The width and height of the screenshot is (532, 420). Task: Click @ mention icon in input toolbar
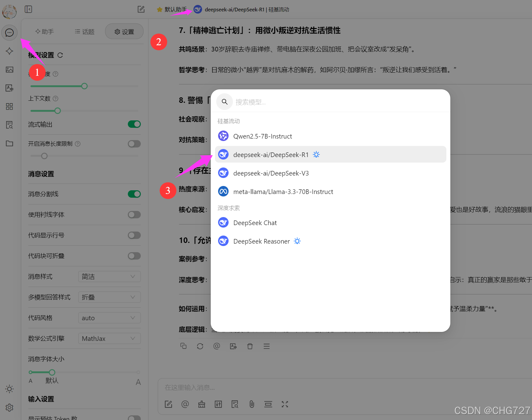pos(185,404)
